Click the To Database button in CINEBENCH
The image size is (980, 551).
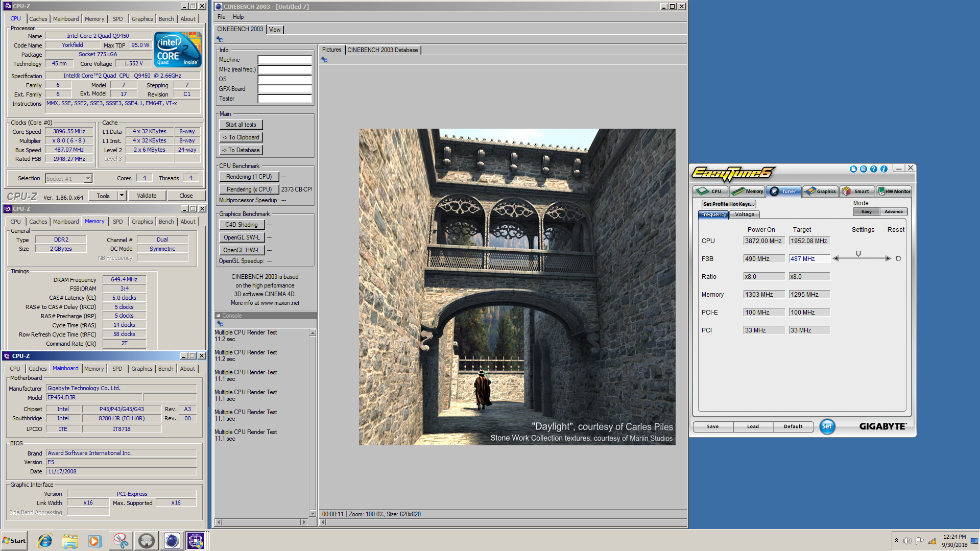point(241,150)
